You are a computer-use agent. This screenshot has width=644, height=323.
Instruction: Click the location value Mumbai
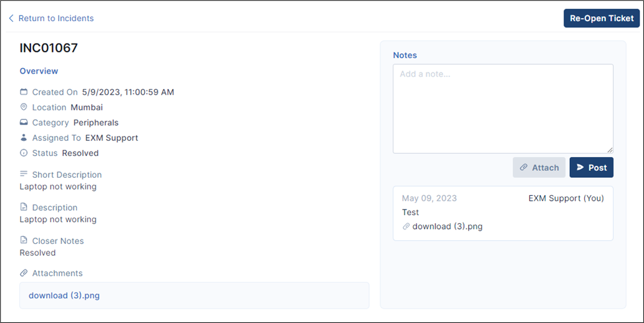click(x=87, y=107)
